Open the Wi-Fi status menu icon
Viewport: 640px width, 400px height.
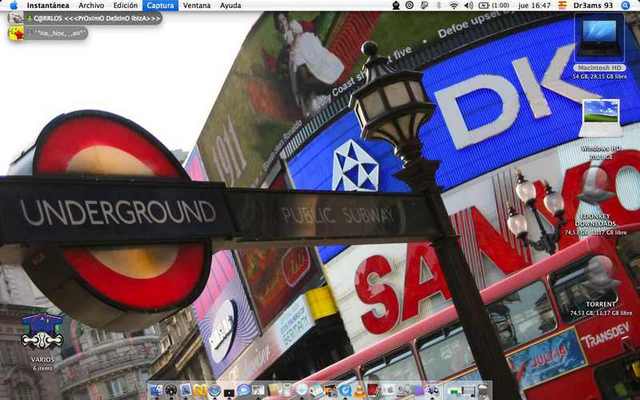tap(453, 5)
